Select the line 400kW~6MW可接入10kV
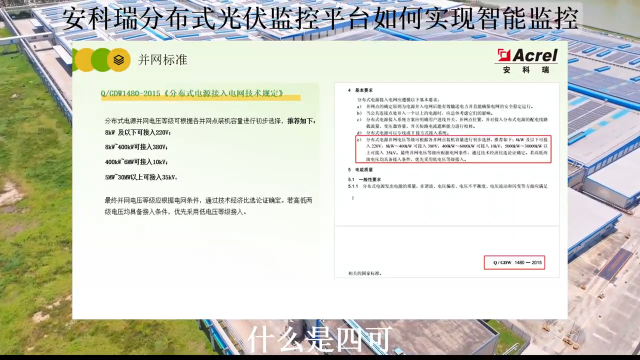Viewport: 640px width, 360px height. [x=136, y=162]
